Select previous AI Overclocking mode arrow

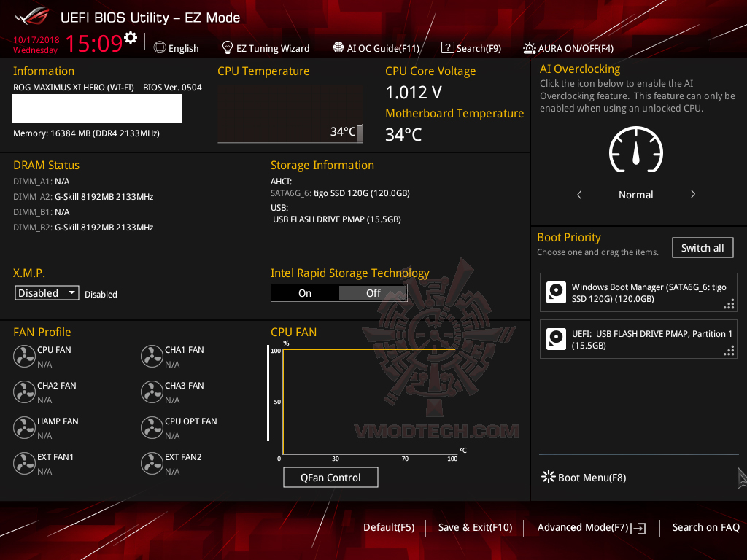pos(579,194)
